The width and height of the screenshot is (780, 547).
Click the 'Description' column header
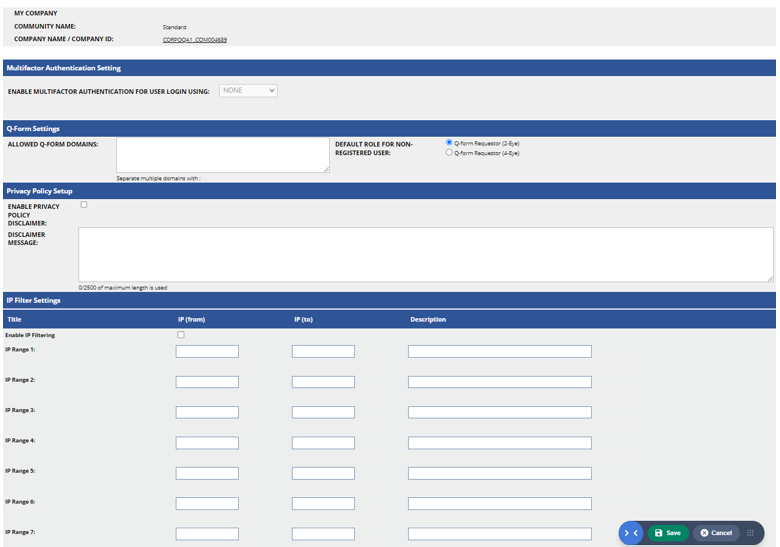tap(428, 319)
